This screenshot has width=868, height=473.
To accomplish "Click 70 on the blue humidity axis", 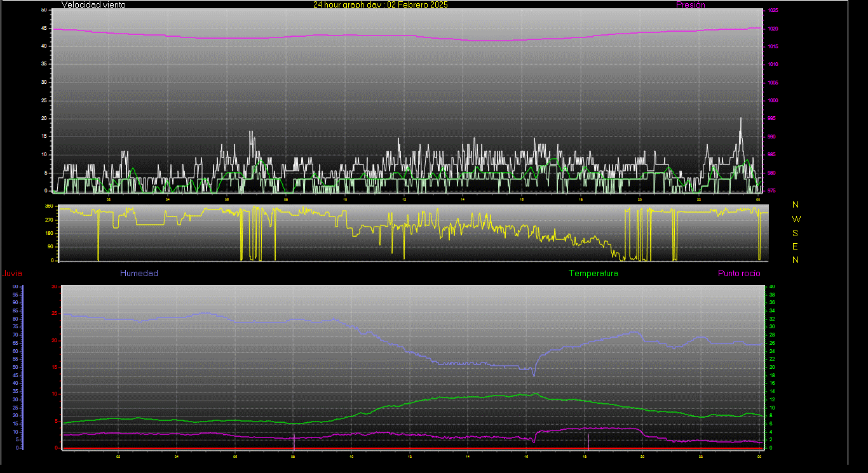I will coord(15,335).
